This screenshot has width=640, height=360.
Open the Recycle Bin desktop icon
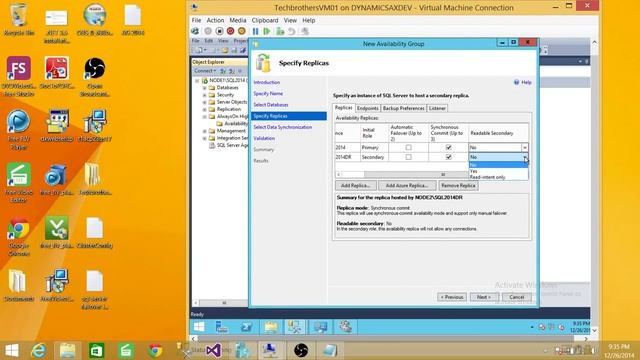point(19,20)
